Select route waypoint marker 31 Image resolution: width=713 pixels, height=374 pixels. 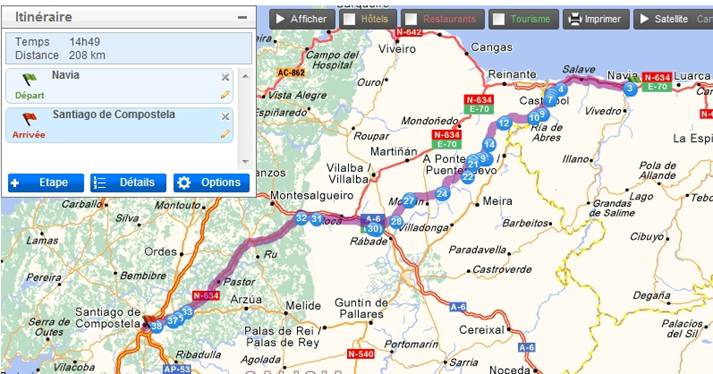point(316,219)
